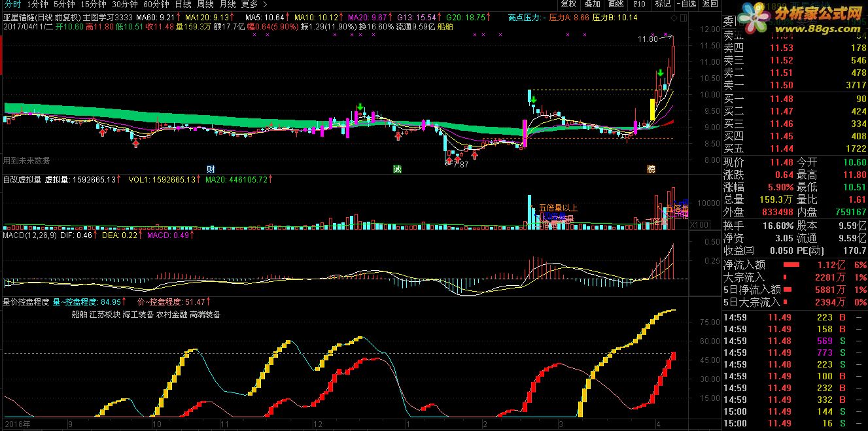The width and height of the screenshot is (868, 431).
Task: Click the 主图学习3333 indicator name
Action: point(108,18)
